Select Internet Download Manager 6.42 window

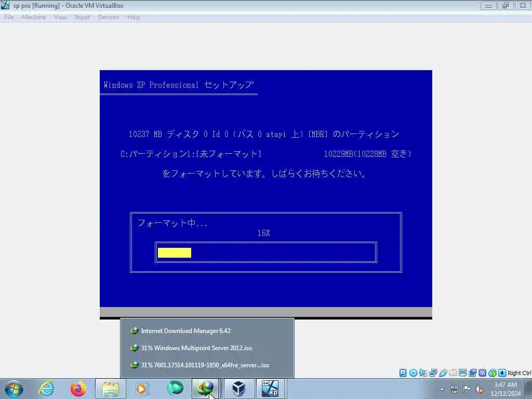click(x=207, y=331)
